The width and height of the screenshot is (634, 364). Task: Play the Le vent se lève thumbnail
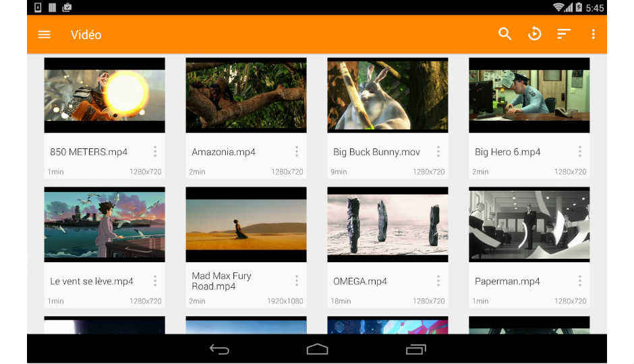105,224
